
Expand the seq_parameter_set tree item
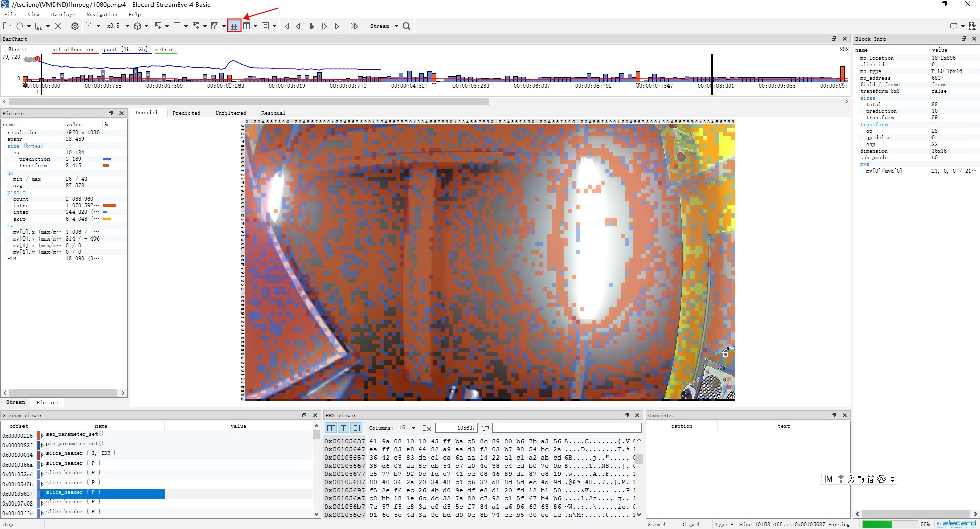pyautogui.click(x=42, y=435)
